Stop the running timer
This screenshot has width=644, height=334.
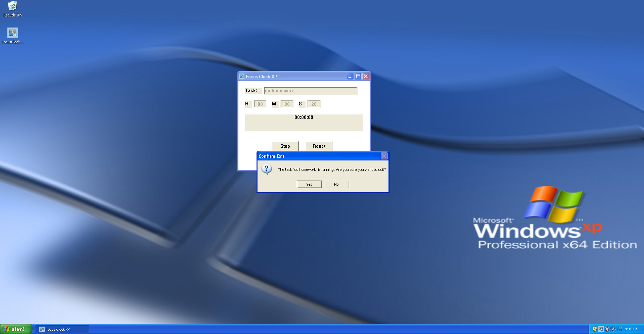tap(285, 146)
